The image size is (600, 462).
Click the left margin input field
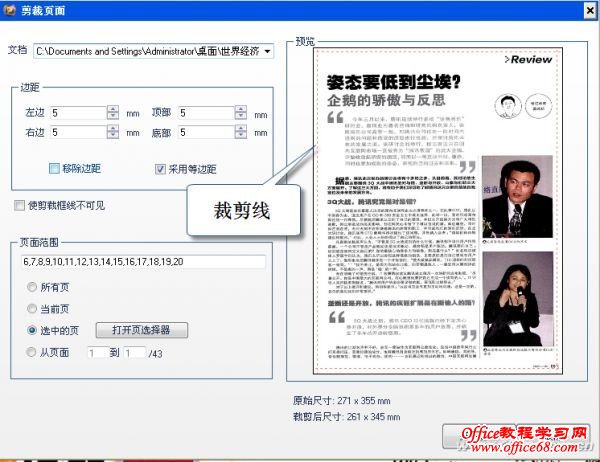pos(78,113)
